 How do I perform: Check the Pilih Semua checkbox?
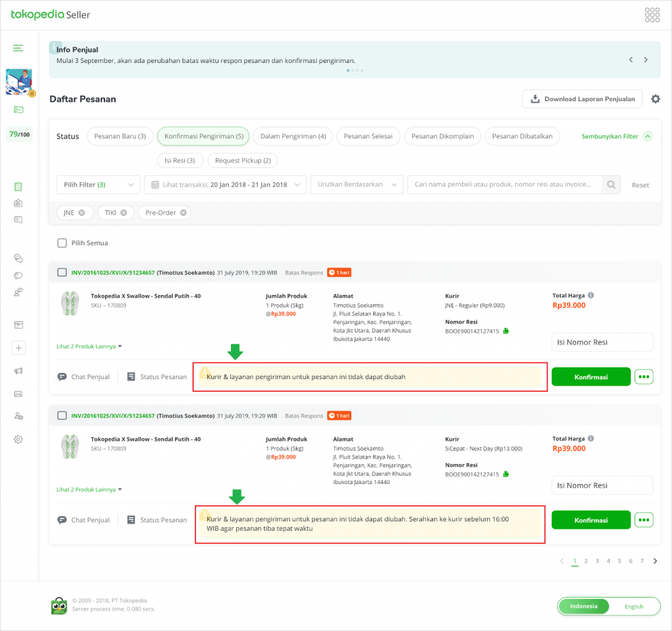(x=62, y=243)
